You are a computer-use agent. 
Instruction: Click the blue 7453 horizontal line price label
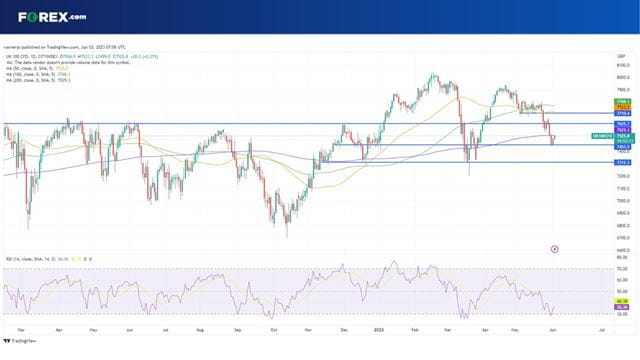point(623,147)
